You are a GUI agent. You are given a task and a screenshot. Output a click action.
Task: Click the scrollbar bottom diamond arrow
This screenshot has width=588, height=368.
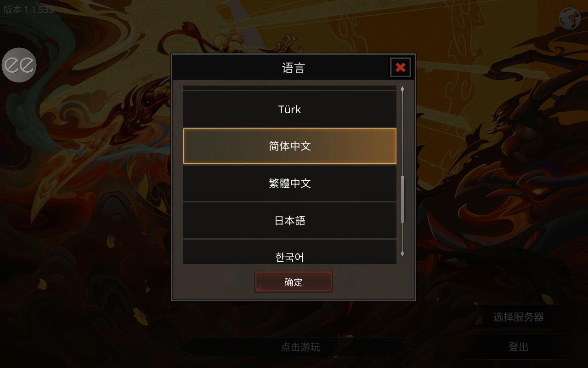point(402,253)
